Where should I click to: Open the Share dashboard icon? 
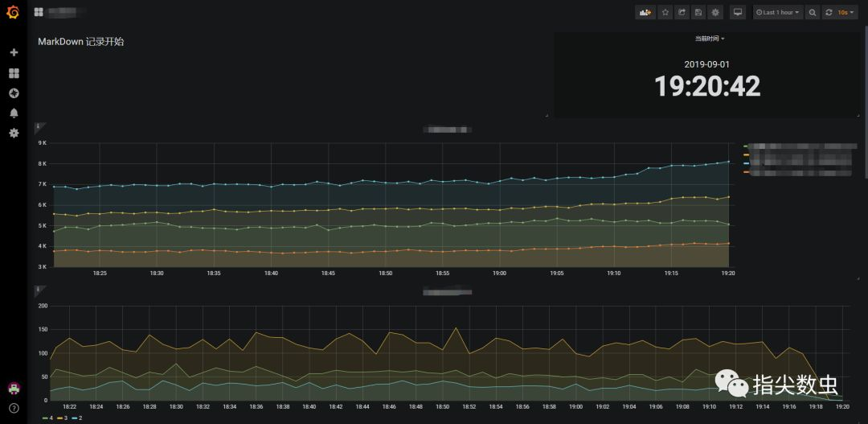click(x=682, y=12)
